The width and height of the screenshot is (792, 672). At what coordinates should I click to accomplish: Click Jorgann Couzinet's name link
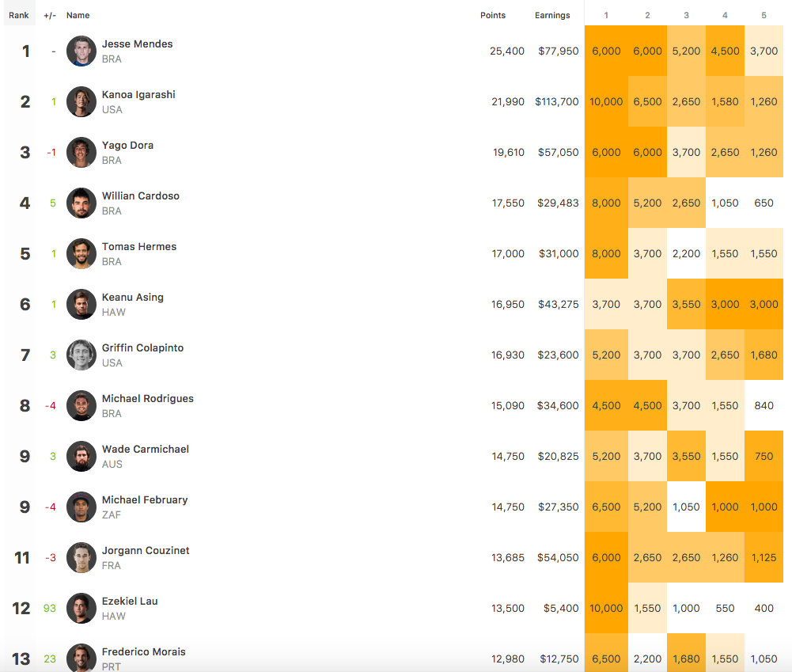coord(146,551)
